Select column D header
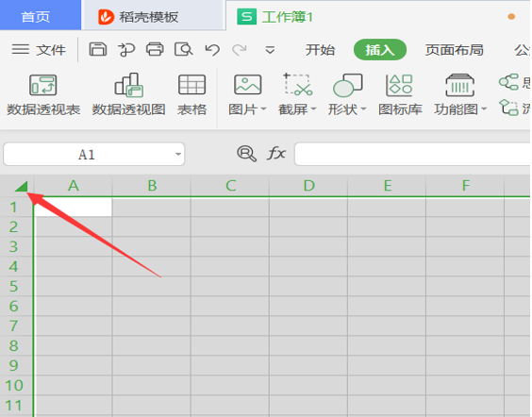The width and height of the screenshot is (532, 417). tap(308, 186)
